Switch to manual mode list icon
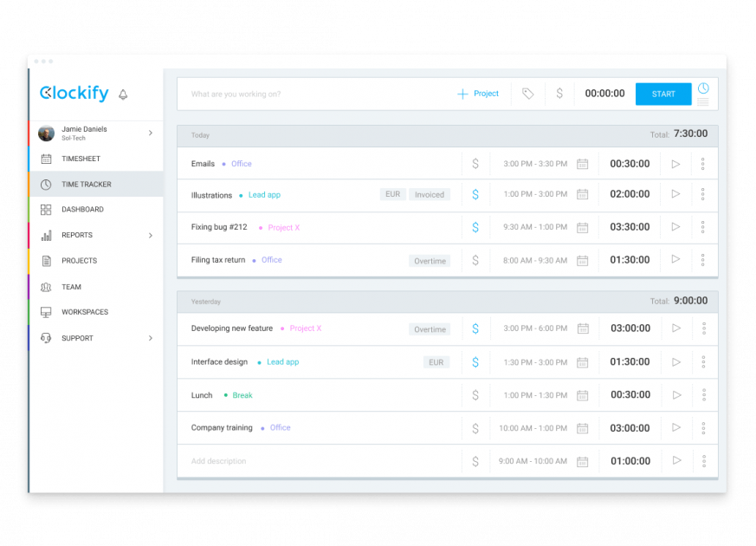Viewport: 756px width, 546px height. click(x=703, y=101)
